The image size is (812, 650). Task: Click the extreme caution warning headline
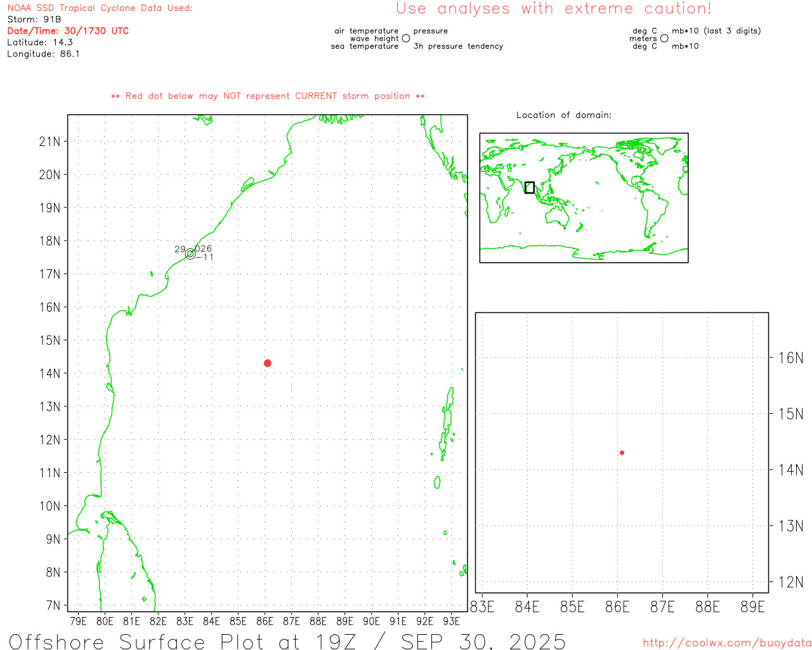point(553,9)
